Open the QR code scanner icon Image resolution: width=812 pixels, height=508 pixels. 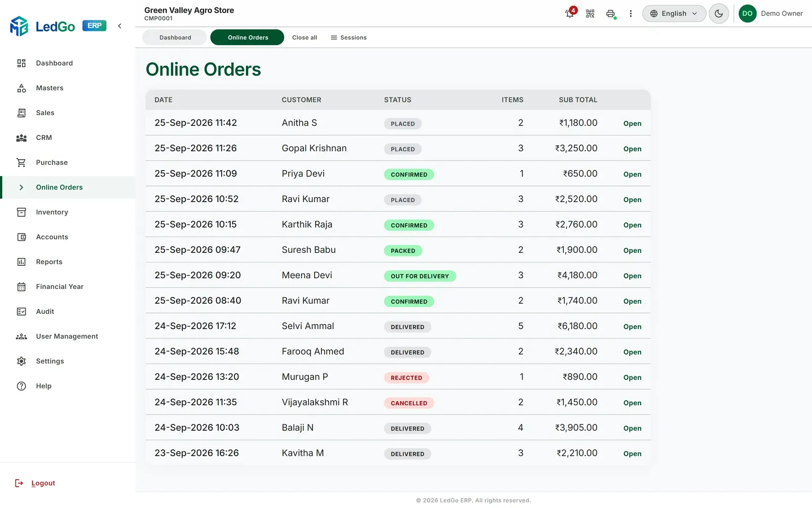(x=590, y=14)
